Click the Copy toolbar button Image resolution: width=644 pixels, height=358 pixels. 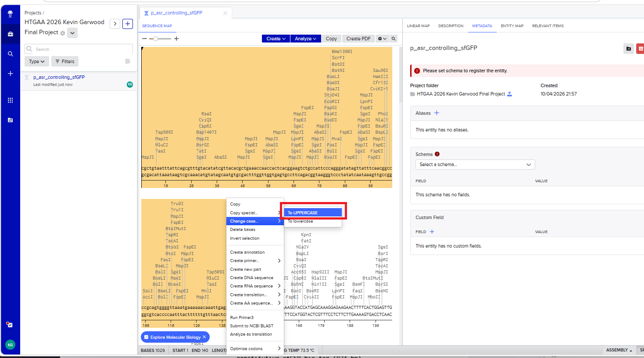pyautogui.click(x=331, y=39)
